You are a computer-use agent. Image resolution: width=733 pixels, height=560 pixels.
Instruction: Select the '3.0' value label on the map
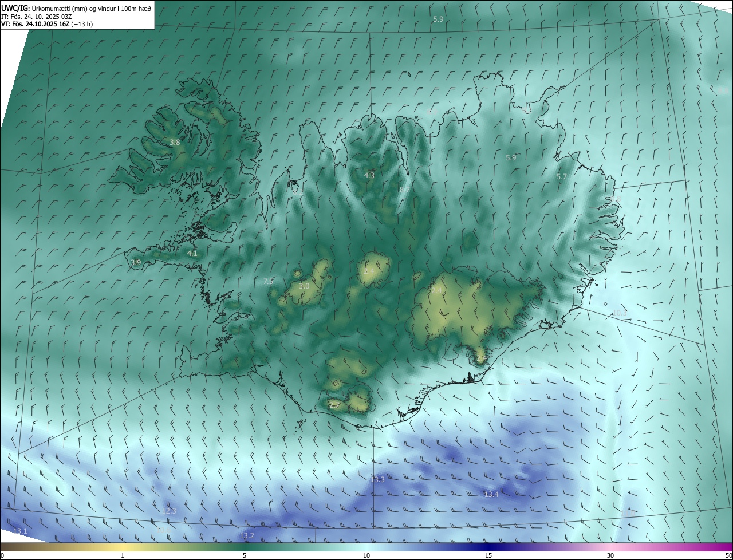pos(304,286)
